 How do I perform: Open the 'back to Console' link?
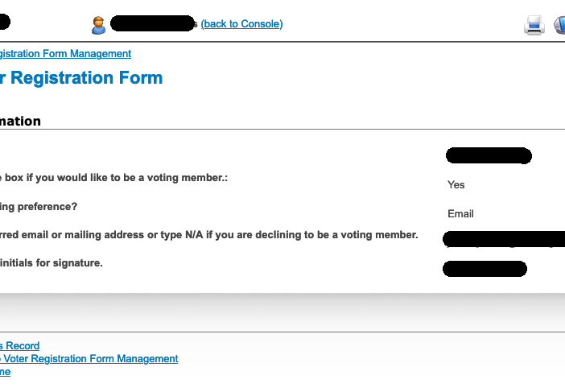[241, 24]
